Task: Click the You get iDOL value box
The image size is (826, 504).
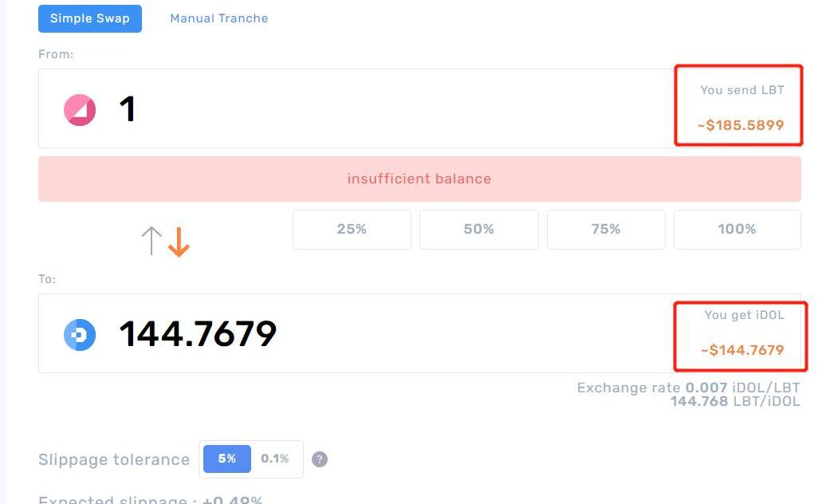Action: (x=741, y=335)
